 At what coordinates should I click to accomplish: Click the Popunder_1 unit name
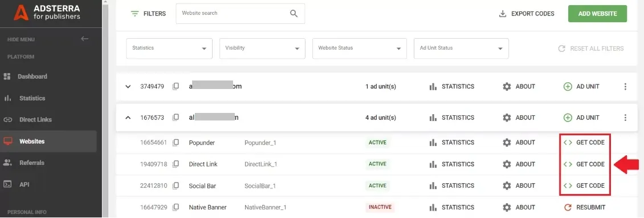260,143
